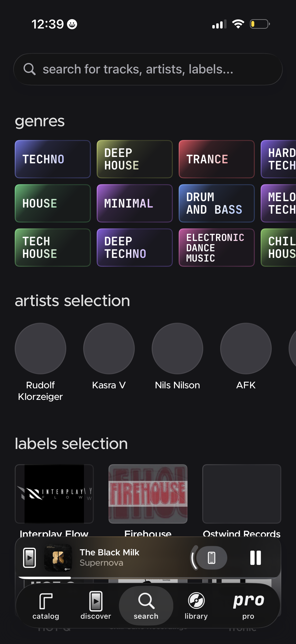Image resolution: width=296 pixels, height=644 pixels.
Task: Select the DRUM AND BASS genre tile
Action: tap(216, 203)
